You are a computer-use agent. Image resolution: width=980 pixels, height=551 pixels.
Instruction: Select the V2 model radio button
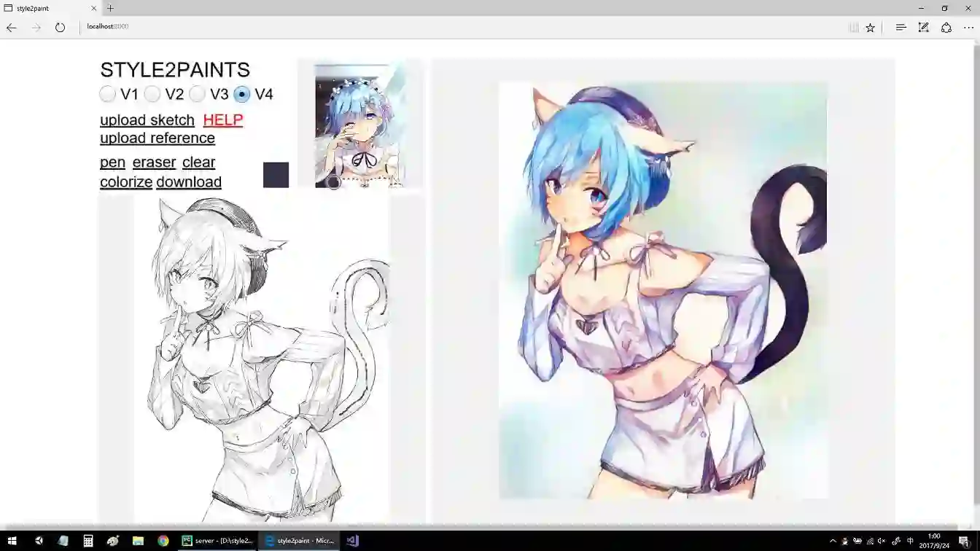coord(152,94)
